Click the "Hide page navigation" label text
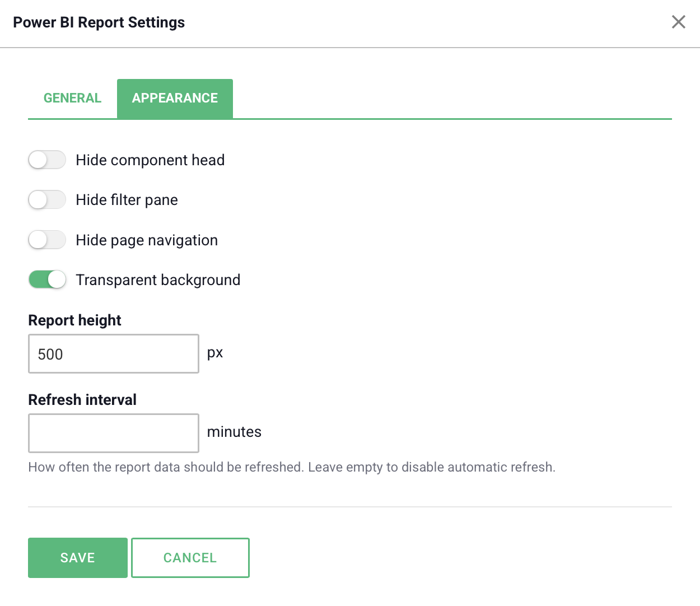This screenshot has height=606, width=700. point(147,240)
